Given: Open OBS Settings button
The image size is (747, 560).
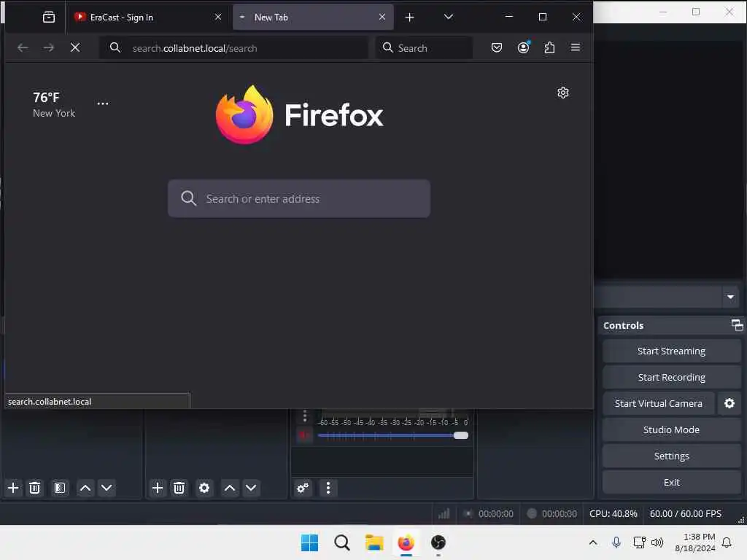Looking at the screenshot, I should pyautogui.click(x=671, y=456).
